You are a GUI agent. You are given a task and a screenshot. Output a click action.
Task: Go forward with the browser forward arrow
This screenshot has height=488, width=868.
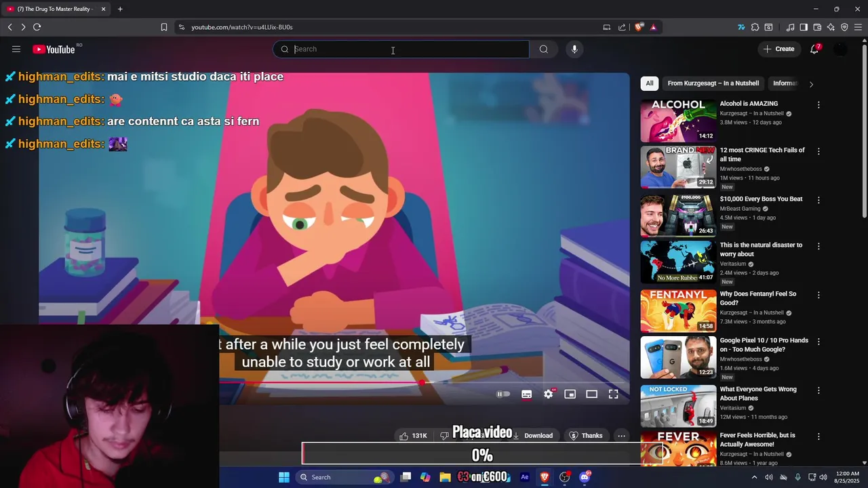23,27
